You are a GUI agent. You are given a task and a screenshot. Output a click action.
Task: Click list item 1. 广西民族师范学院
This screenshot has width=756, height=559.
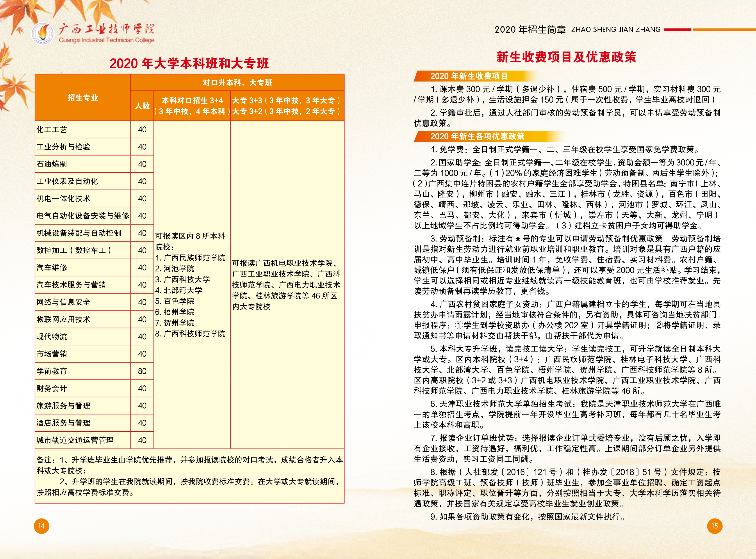tap(190, 258)
